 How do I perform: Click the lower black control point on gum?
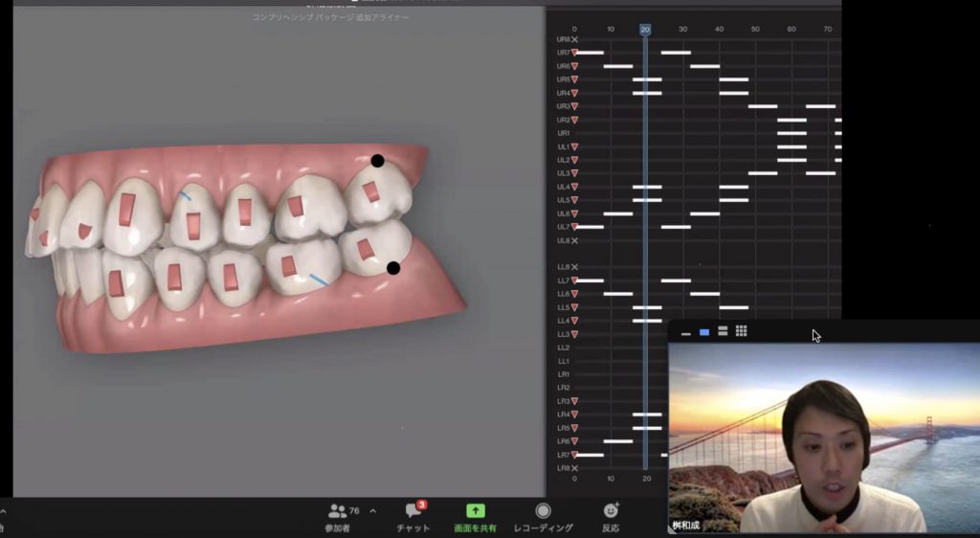click(393, 268)
